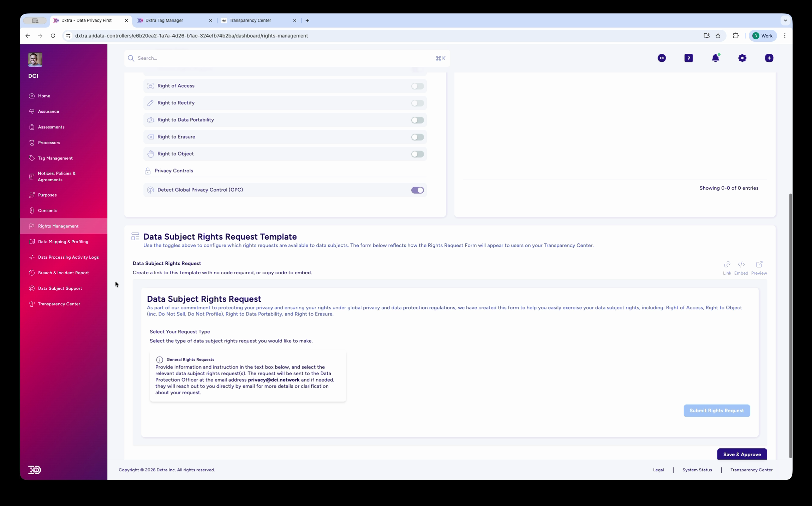
Task: Open Consents in the sidebar
Action: click(x=47, y=211)
